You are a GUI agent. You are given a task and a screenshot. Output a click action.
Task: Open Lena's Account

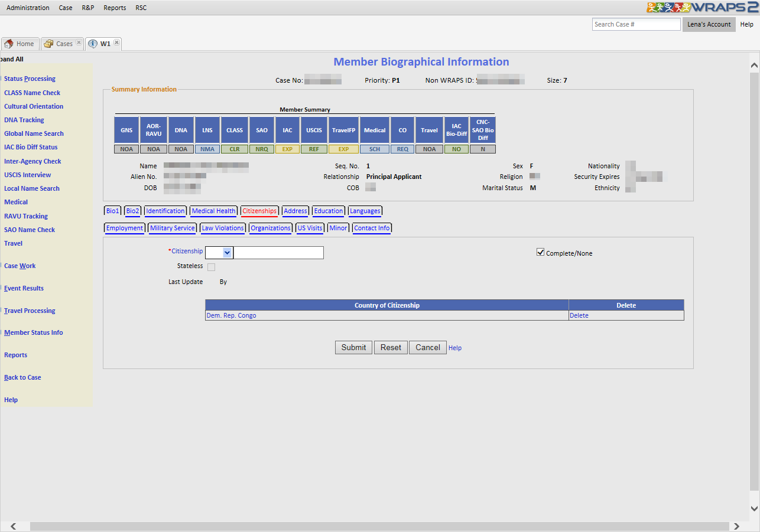tap(709, 24)
